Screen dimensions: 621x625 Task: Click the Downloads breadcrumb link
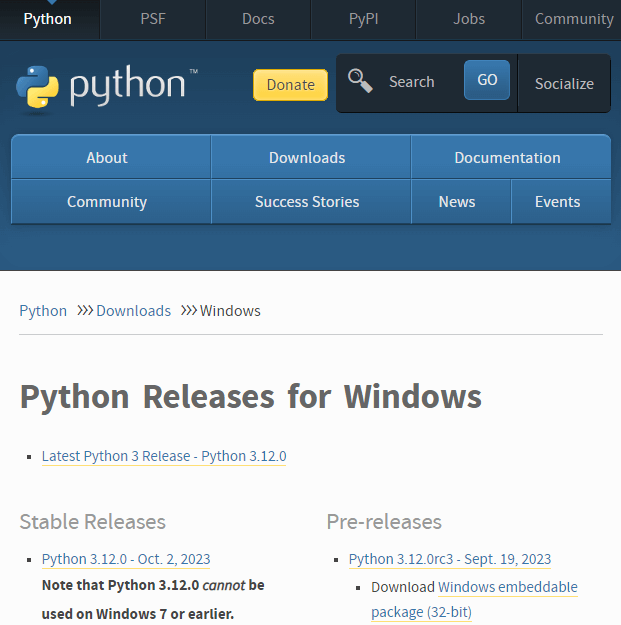133,311
